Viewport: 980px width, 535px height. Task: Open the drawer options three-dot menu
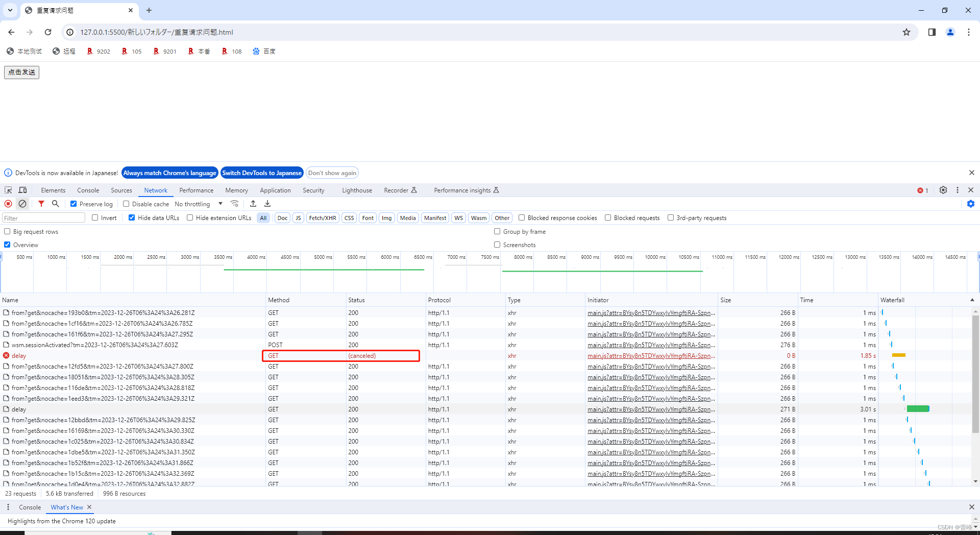click(x=8, y=507)
